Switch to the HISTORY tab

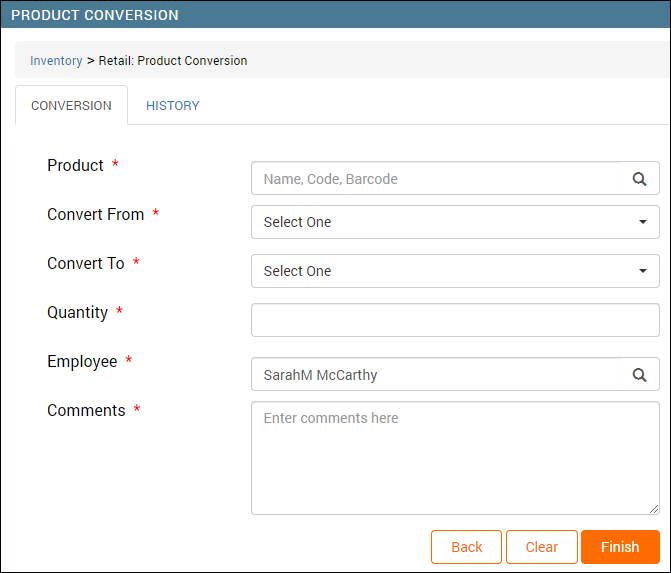pyautogui.click(x=172, y=106)
